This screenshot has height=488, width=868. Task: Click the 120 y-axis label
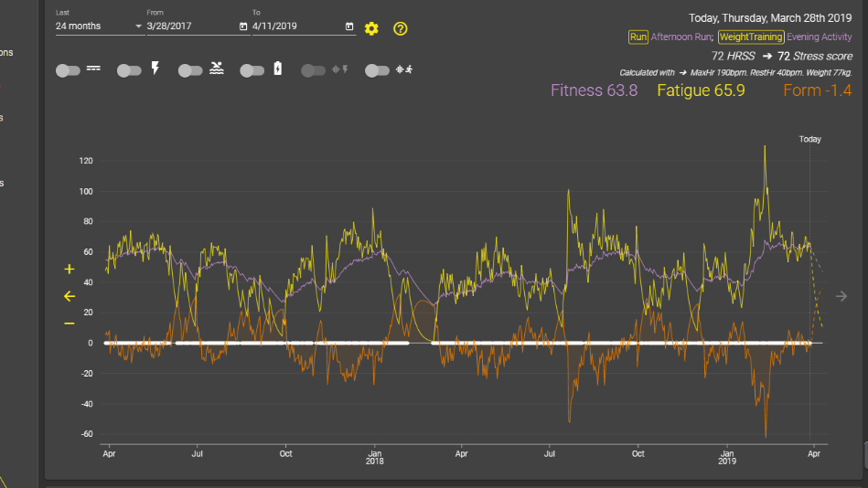click(x=86, y=161)
